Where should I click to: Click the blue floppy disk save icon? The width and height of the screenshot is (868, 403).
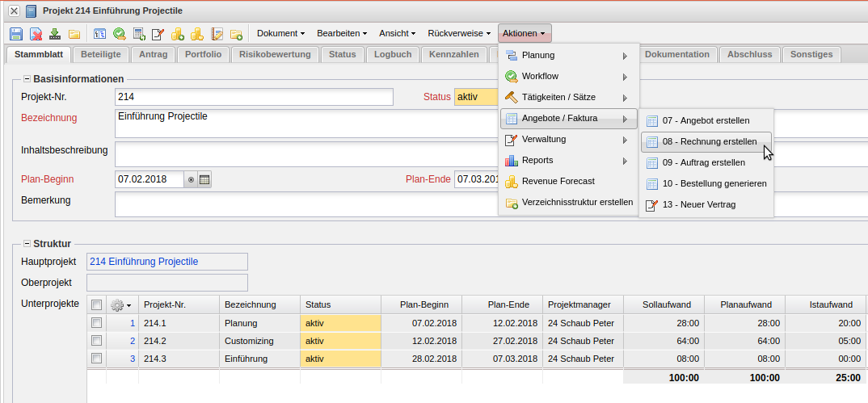tap(16, 34)
